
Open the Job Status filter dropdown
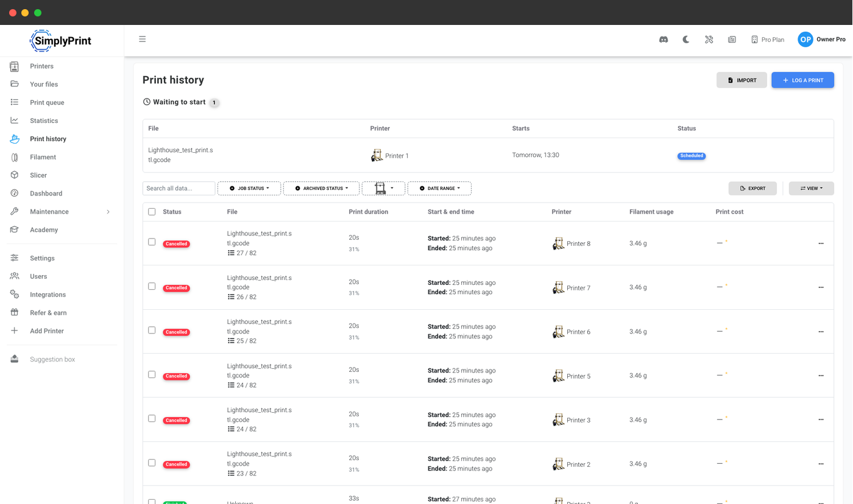pos(249,189)
